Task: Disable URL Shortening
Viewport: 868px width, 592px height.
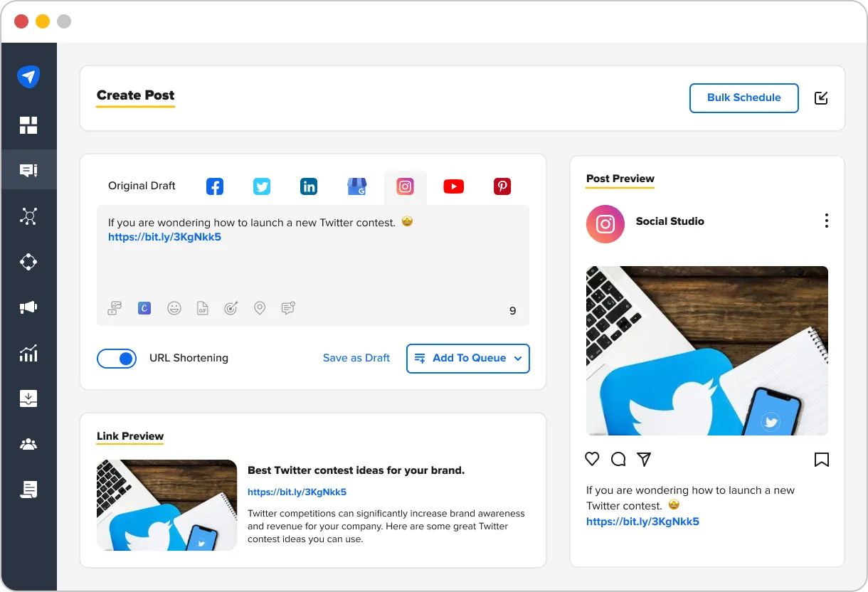Action: (x=117, y=359)
